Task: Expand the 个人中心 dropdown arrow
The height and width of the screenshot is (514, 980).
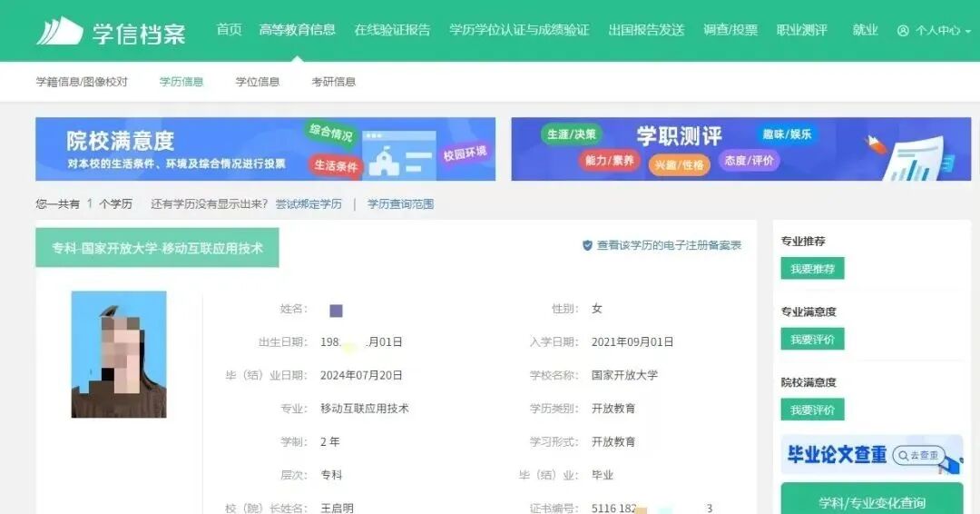Action: [x=968, y=31]
